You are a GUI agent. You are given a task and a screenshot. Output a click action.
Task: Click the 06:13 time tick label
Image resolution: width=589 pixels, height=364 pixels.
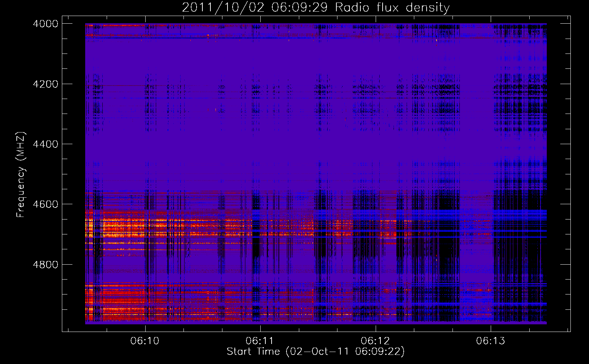pos(491,341)
